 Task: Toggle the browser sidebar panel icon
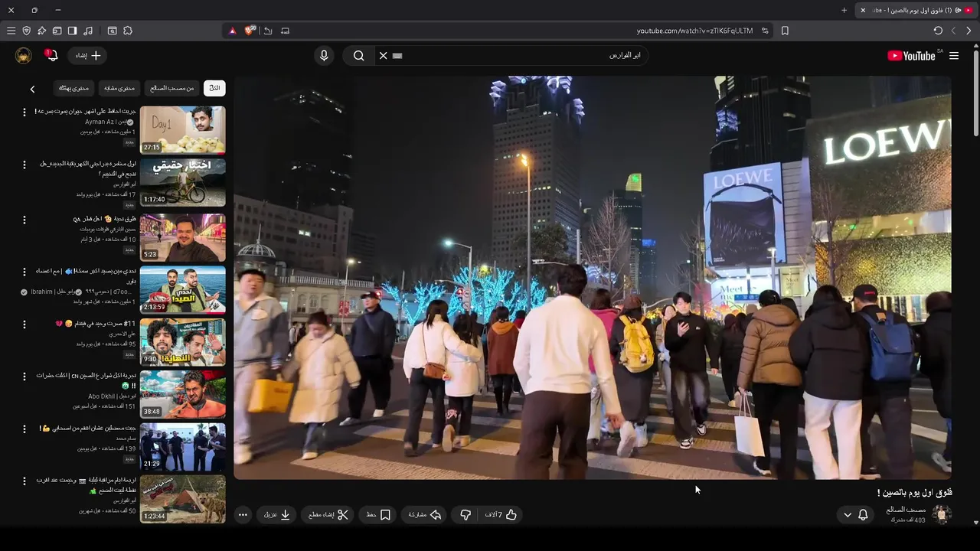(72, 31)
